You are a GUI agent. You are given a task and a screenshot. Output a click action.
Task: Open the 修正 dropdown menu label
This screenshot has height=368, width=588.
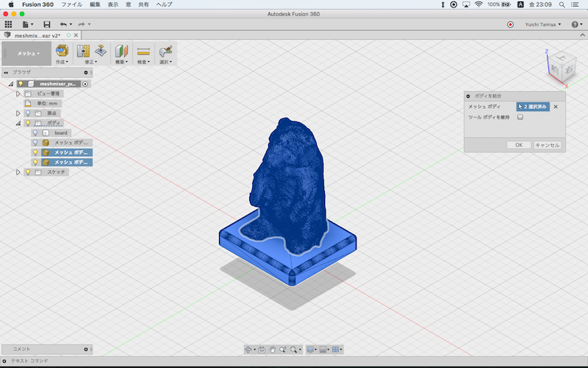(x=90, y=62)
